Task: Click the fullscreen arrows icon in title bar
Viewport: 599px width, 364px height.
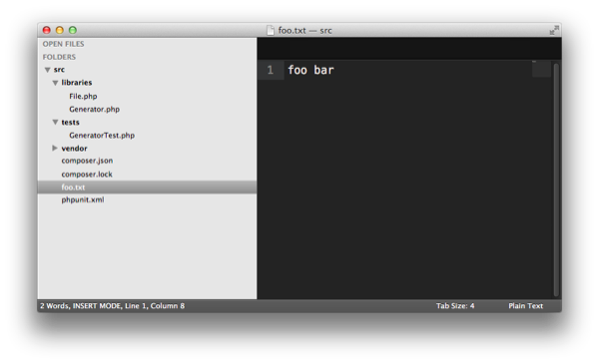Action: tap(554, 30)
